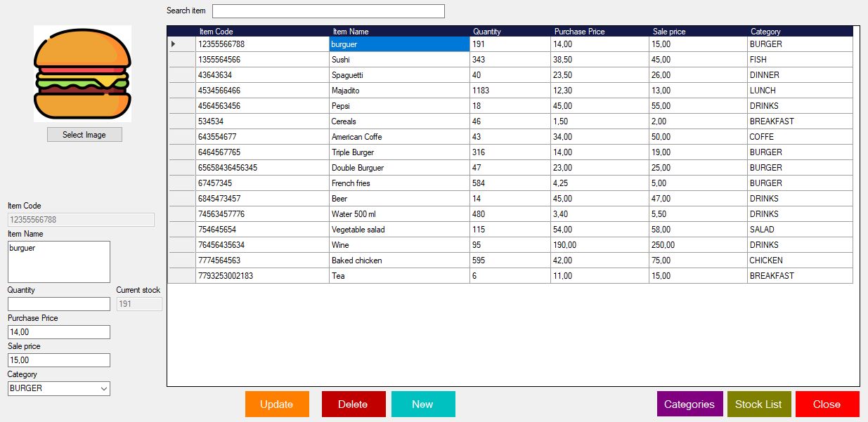This screenshot has height=422, width=868.
Task: Click the DINNER category cell
Action: pos(800,75)
